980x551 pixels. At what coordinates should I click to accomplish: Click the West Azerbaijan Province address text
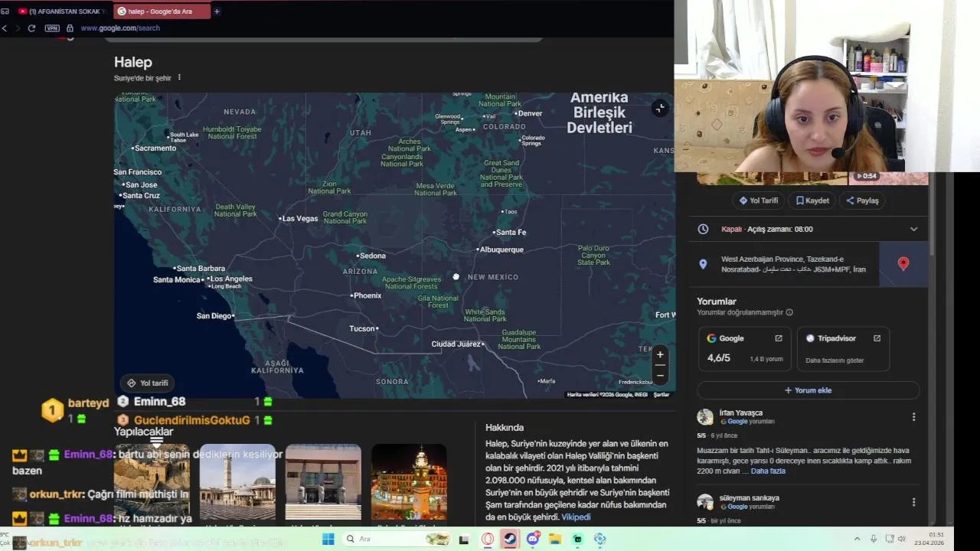coord(793,264)
